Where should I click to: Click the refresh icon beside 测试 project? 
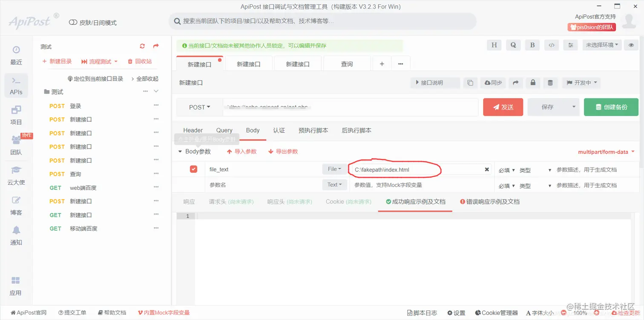pyautogui.click(x=142, y=46)
